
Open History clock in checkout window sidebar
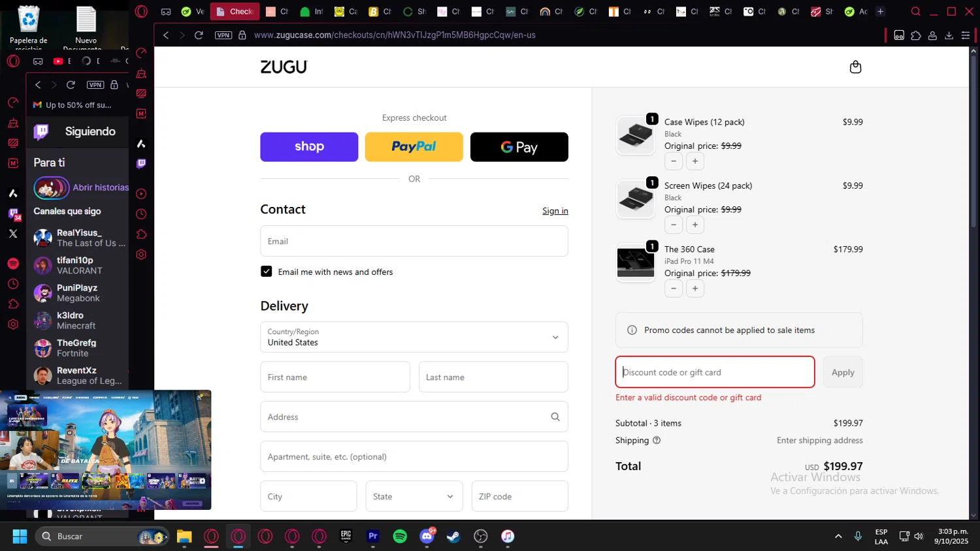click(x=141, y=214)
